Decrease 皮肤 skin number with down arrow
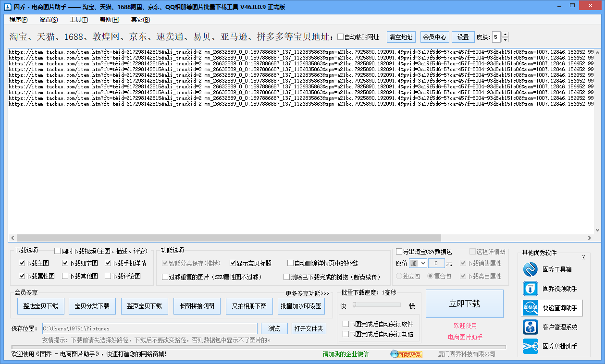The width and height of the screenshot is (605, 364). 505,40
